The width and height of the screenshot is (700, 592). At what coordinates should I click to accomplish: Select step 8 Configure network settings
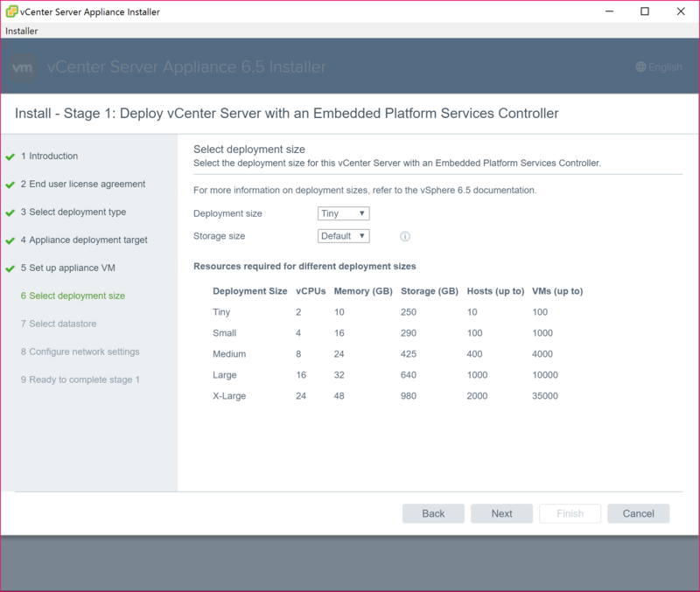pyautogui.click(x=80, y=352)
